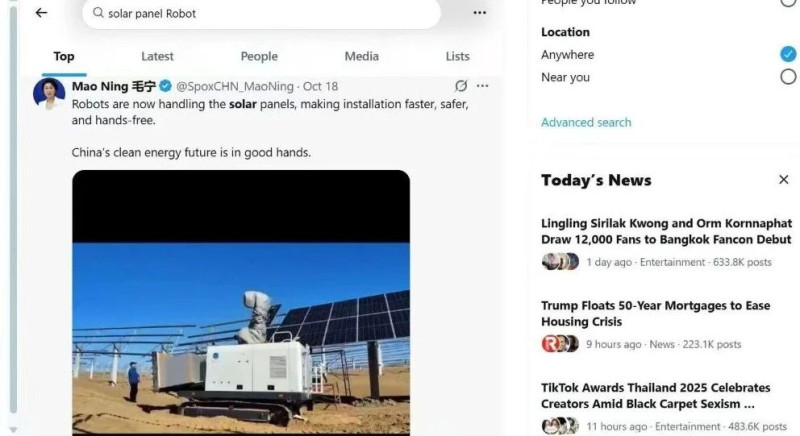This screenshot has height=436, width=800.
Task: Click the back arrow icon
Action: (x=41, y=13)
